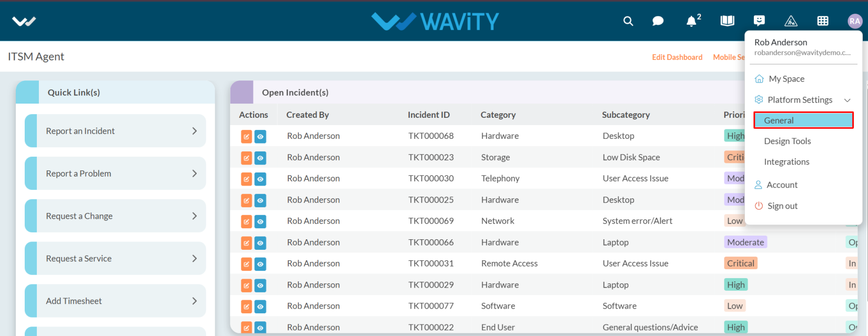Sign out of the account
This screenshot has width=868, height=336.
tap(782, 206)
